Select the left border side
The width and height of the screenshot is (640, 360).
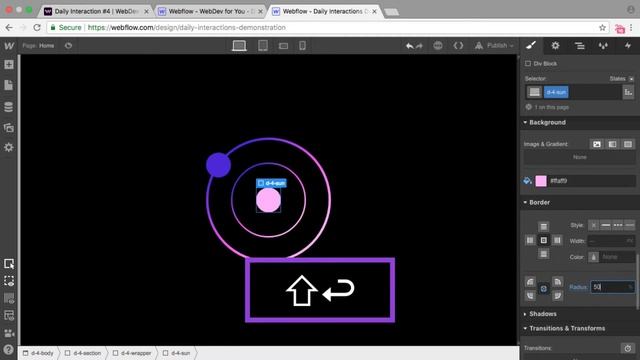(530, 240)
